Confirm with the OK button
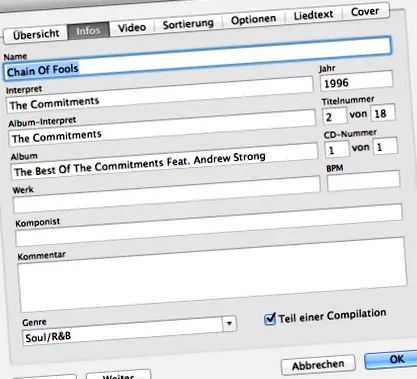The height and width of the screenshot is (379, 417). coord(392,360)
